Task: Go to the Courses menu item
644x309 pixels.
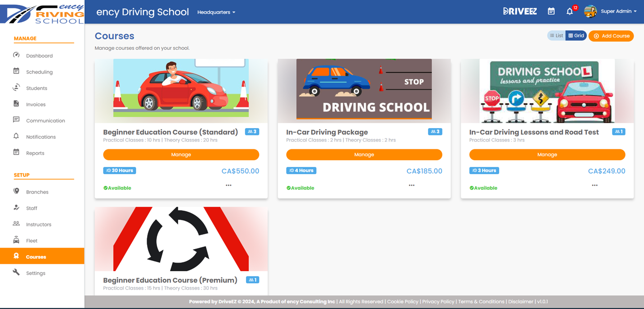Action: [x=36, y=256]
